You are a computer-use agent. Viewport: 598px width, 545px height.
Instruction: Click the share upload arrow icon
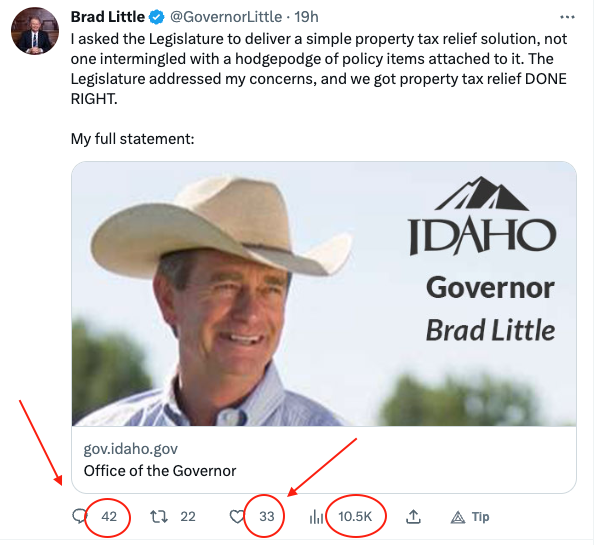[x=413, y=517]
